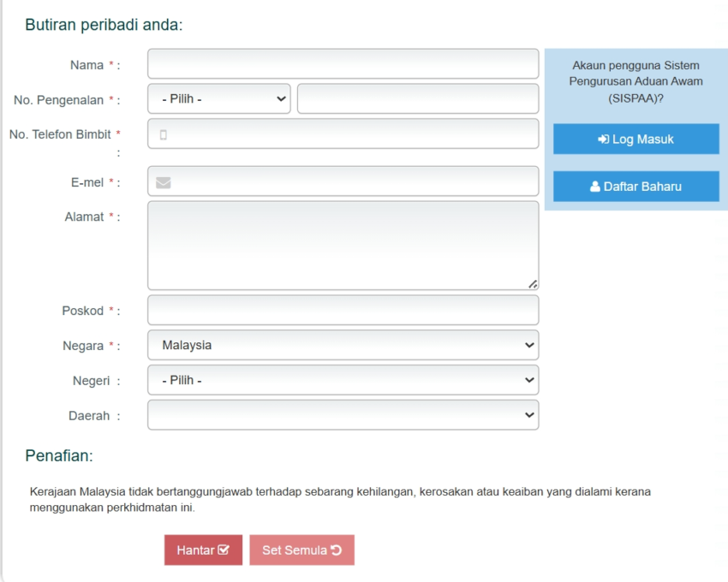Open the empty Daerah dropdown
This screenshot has width=728, height=582.
point(343,415)
